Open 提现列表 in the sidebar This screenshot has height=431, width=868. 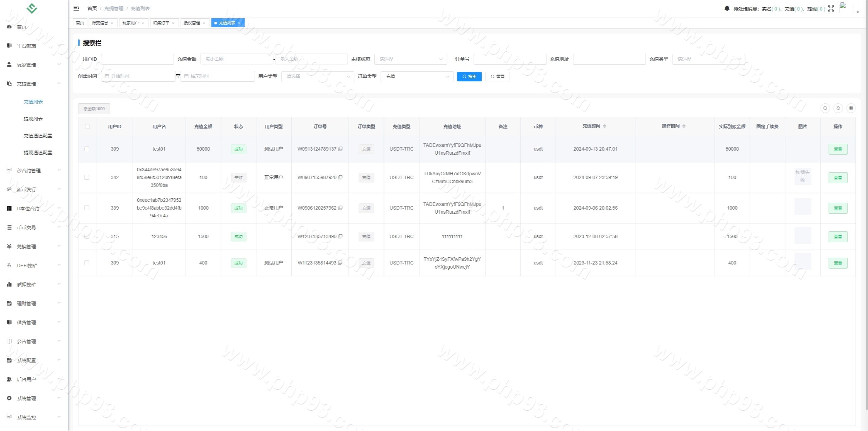(33, 119)
